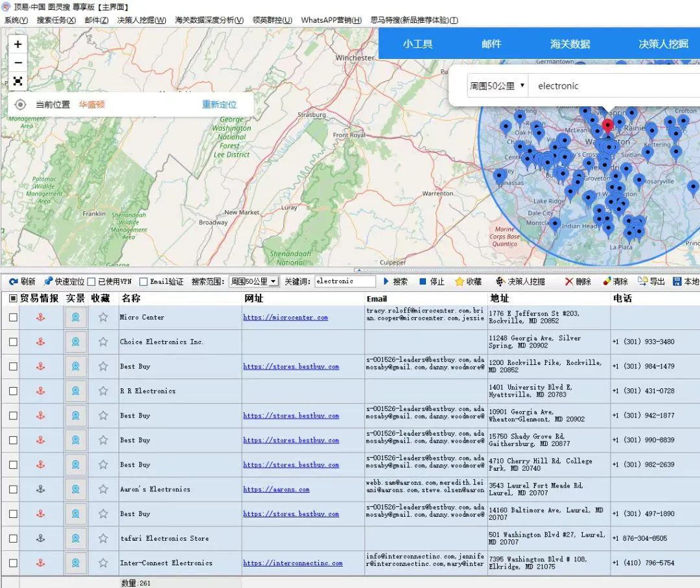Star the Aaron's Electronics row
Screen dimensions: 700x588
103,489
